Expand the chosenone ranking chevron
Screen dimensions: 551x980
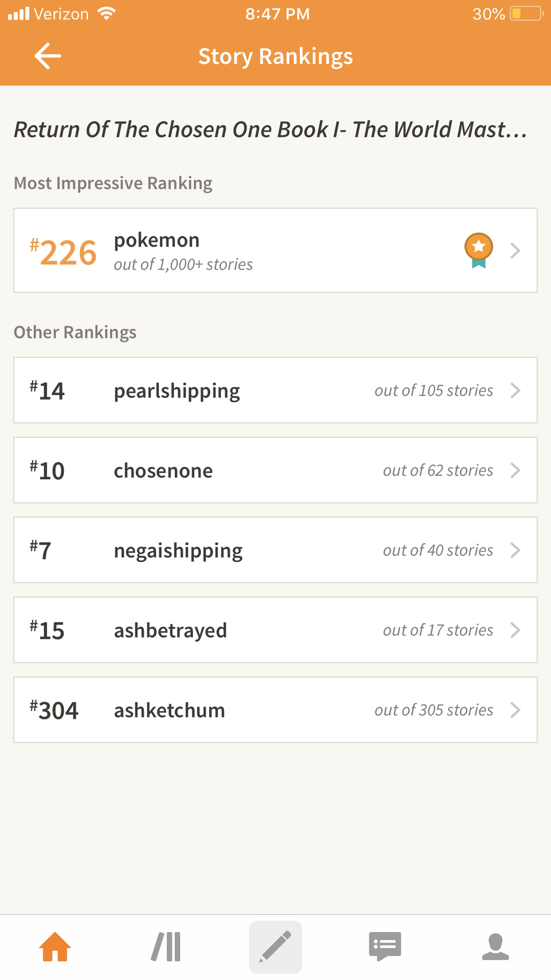click(515, 470)
